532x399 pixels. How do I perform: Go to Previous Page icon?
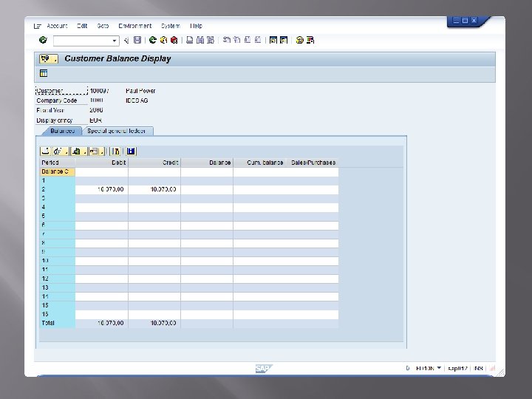click(237, 40)
